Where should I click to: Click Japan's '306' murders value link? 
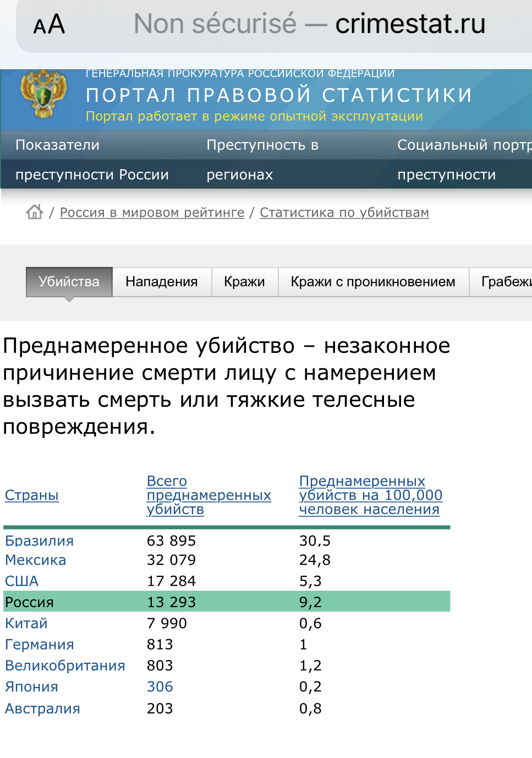160,687
